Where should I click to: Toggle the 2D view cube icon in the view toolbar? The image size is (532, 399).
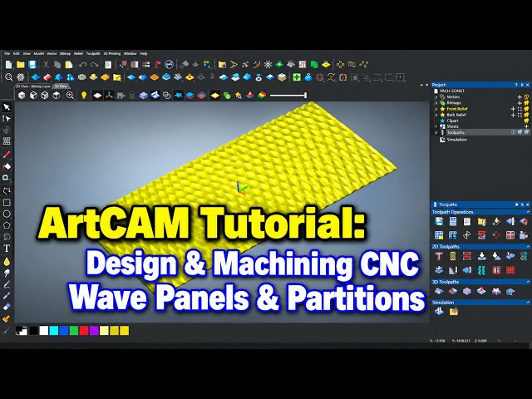[22, 96]
